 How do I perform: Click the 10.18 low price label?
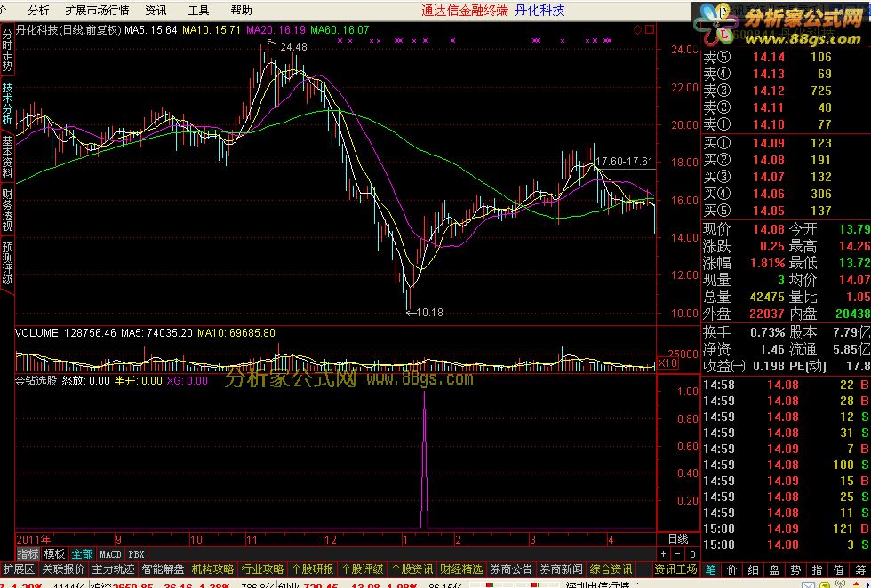[430, 313]
